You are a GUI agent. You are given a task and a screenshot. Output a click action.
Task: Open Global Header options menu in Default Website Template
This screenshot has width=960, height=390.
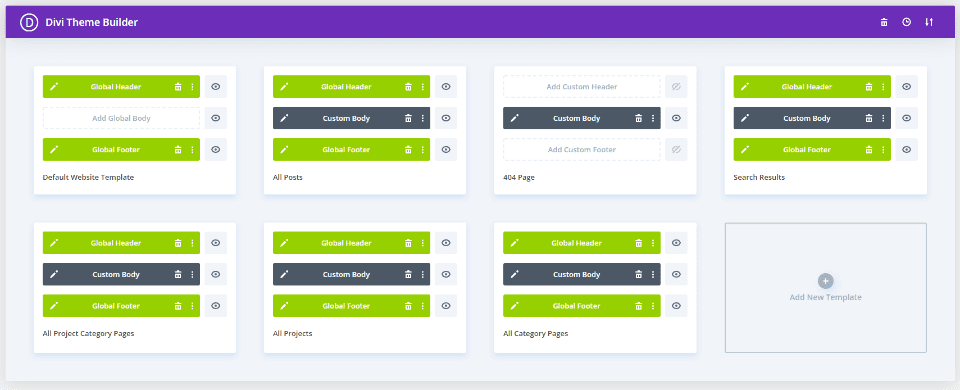[x=192, y=87]
